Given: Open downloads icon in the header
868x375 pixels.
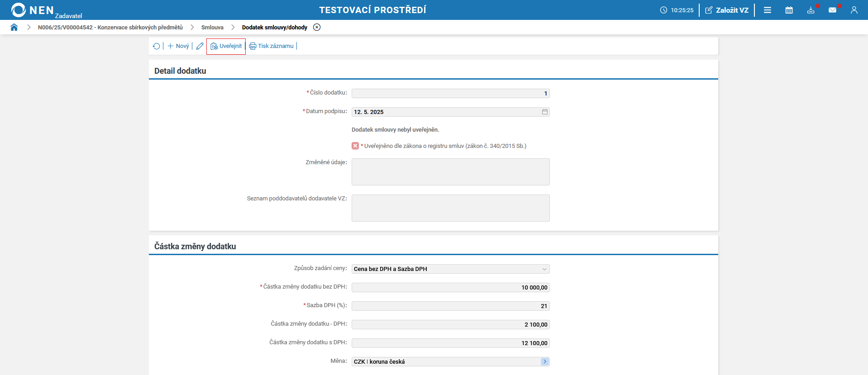Looking at the screenshot, I should click(x=811, y=10).
